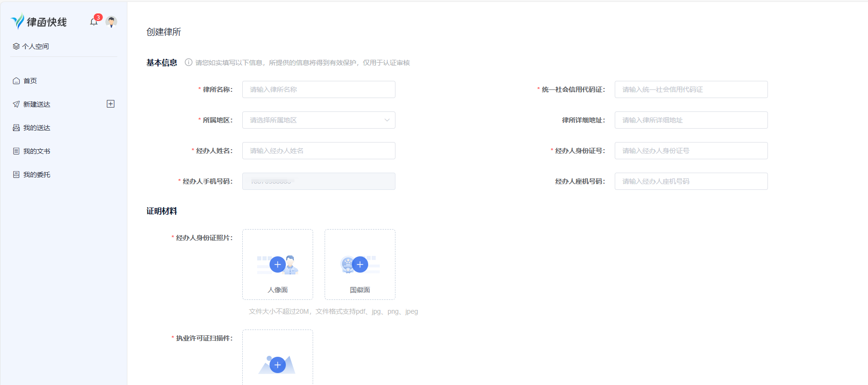This screenshot has width=868, height=385.
Task: Expand the 所属地区 dropdown
Action: tap(319, 120)
